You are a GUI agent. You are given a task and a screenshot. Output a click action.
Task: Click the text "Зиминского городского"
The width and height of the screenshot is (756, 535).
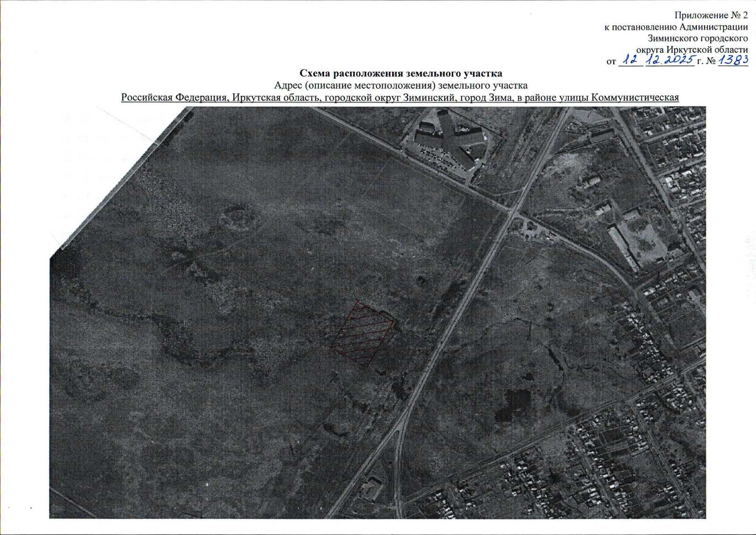697,38
